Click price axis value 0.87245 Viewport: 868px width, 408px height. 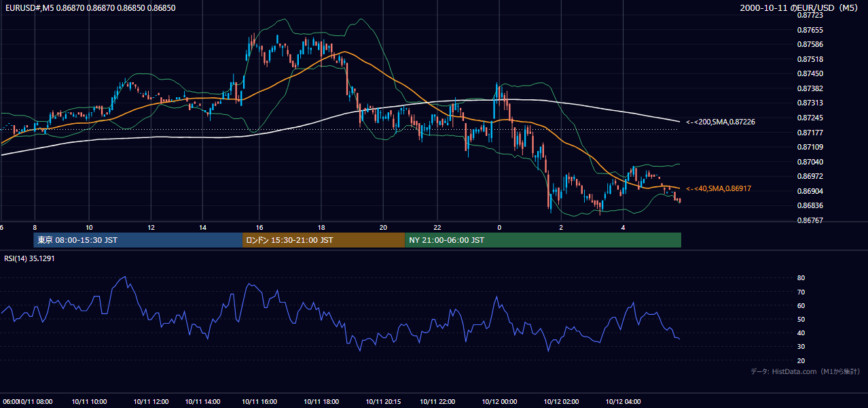(x=810, y=118)
